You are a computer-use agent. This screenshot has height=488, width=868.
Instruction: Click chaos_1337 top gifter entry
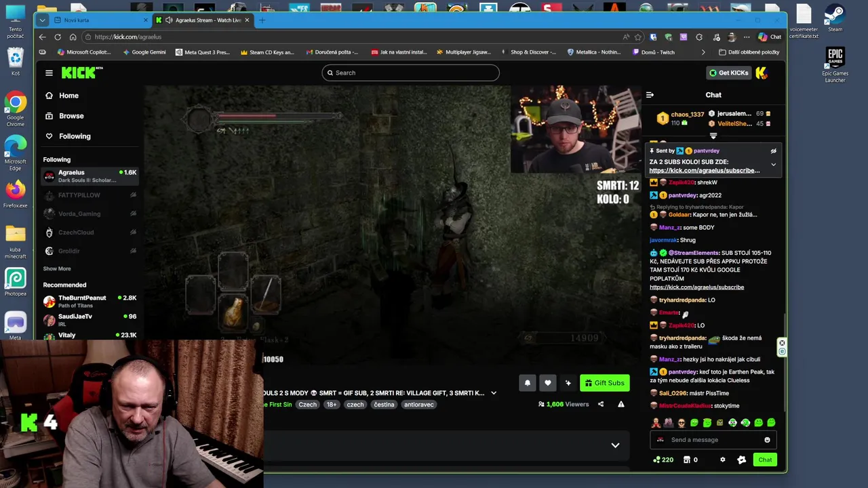pos(681,119)
